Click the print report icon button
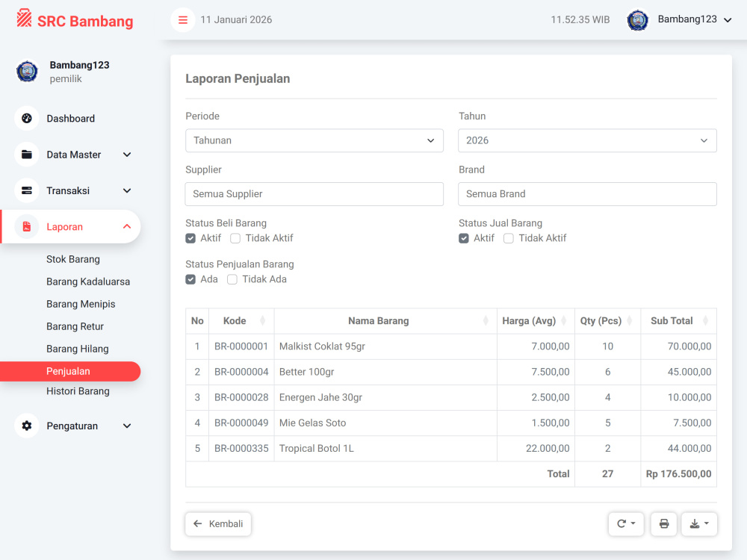The width and height of the screenshot is (747, 560). pyautogui.click(x=663, y=524)
